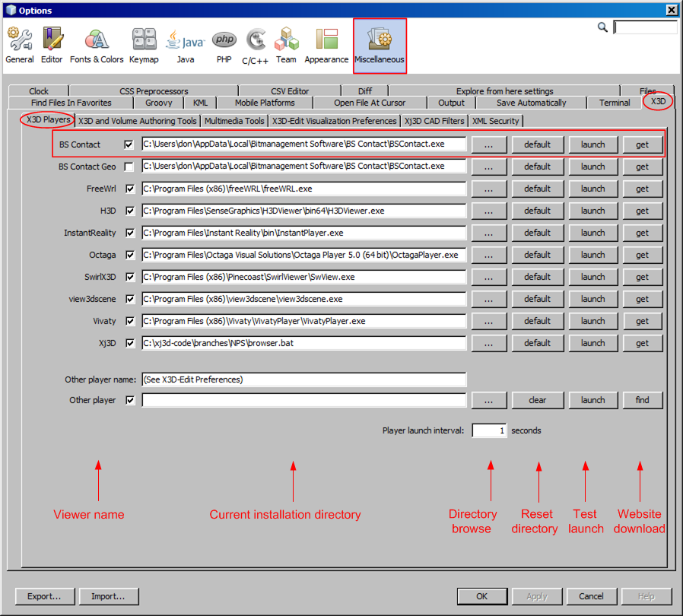The height and width of the screenshot is (616, 683).
Task: Click the search magnifier icon
Action: 602,27
